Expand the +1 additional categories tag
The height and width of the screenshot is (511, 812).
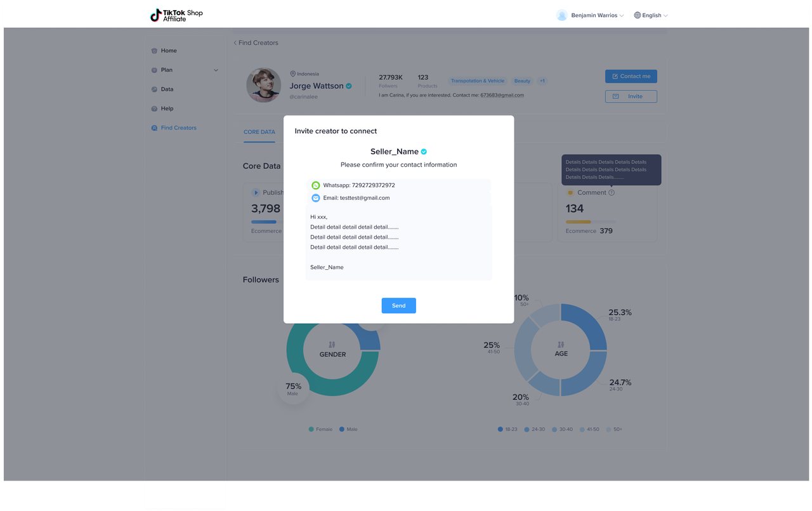(542, 81)
